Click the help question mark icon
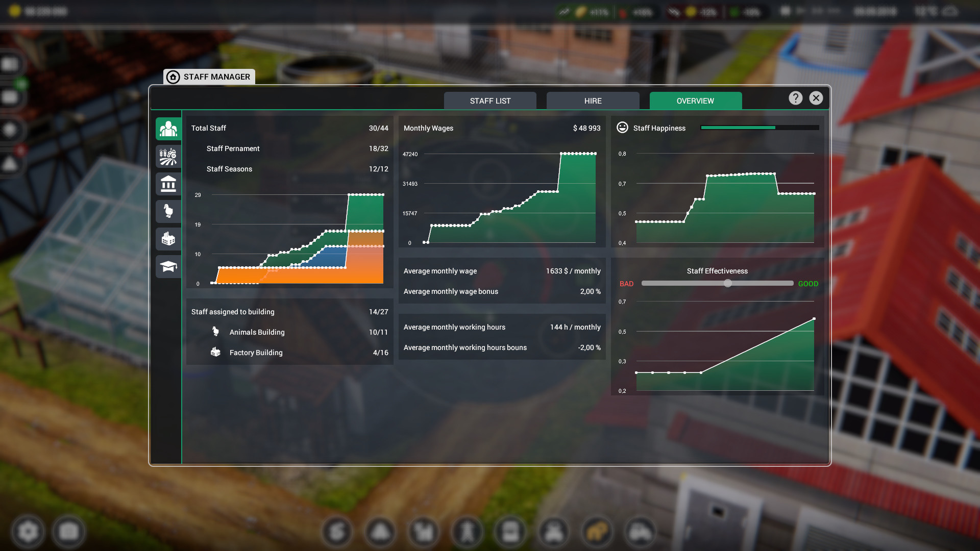Image resolution: width=980 pixels, height=551 pixels. 795,98
